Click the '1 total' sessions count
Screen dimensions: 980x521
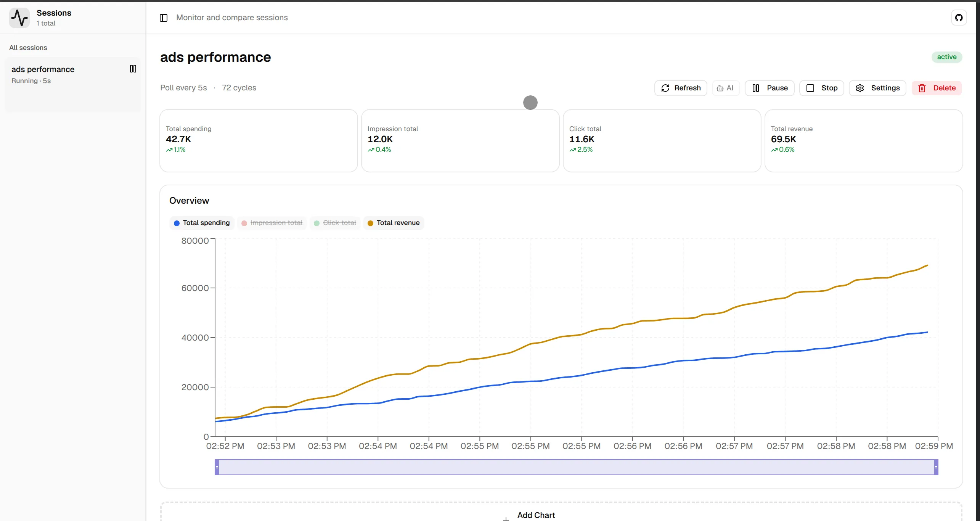46,23
